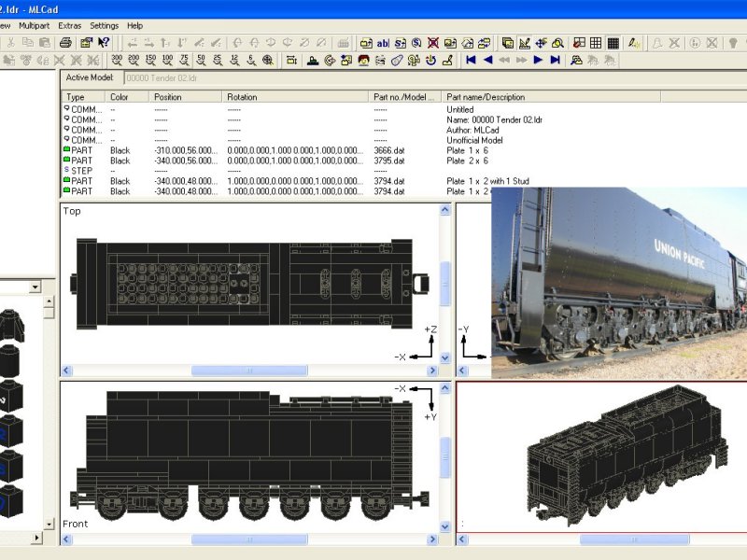Open the Settings menu
The width and height of the screenshot is (747, 560).
coord(104,26)
